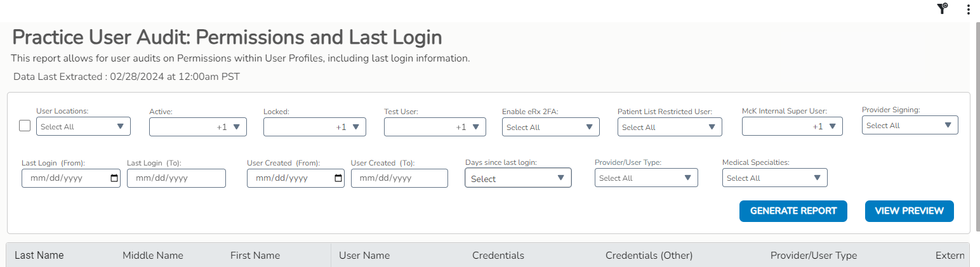Open the three-dot more options menu

click(x=968, y=9)
